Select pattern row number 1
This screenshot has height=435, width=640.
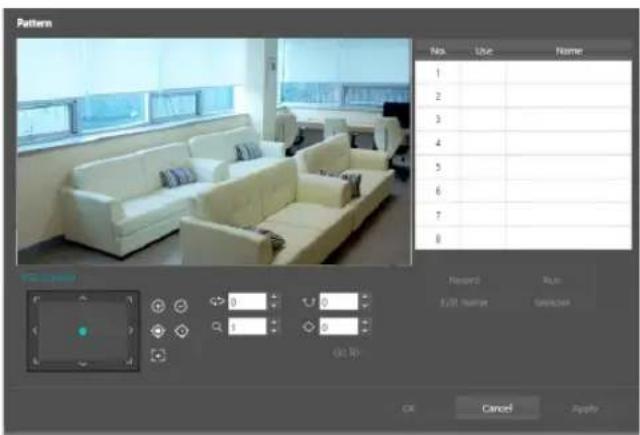point(523,73)
